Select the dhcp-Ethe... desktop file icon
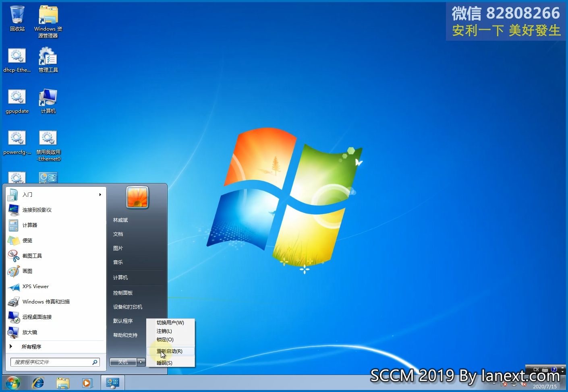This screenshot has height=392, width=568. click(x=17, y=60)
